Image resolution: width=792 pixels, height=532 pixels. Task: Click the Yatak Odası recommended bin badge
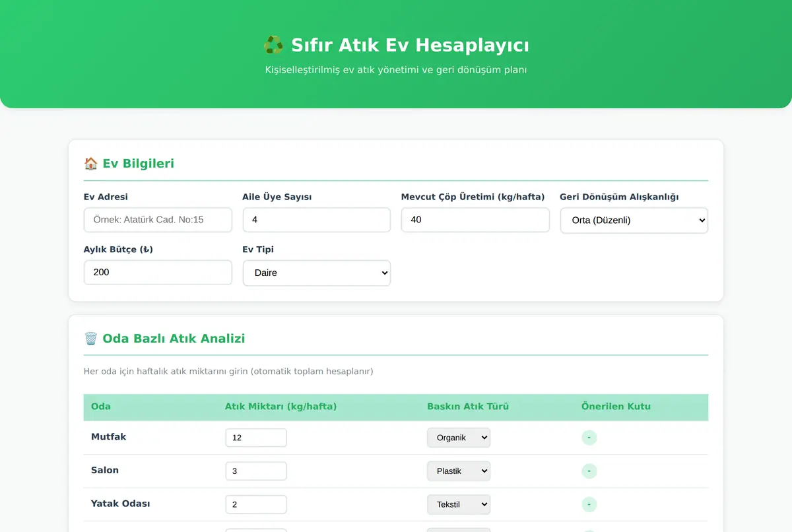(589, 504)
